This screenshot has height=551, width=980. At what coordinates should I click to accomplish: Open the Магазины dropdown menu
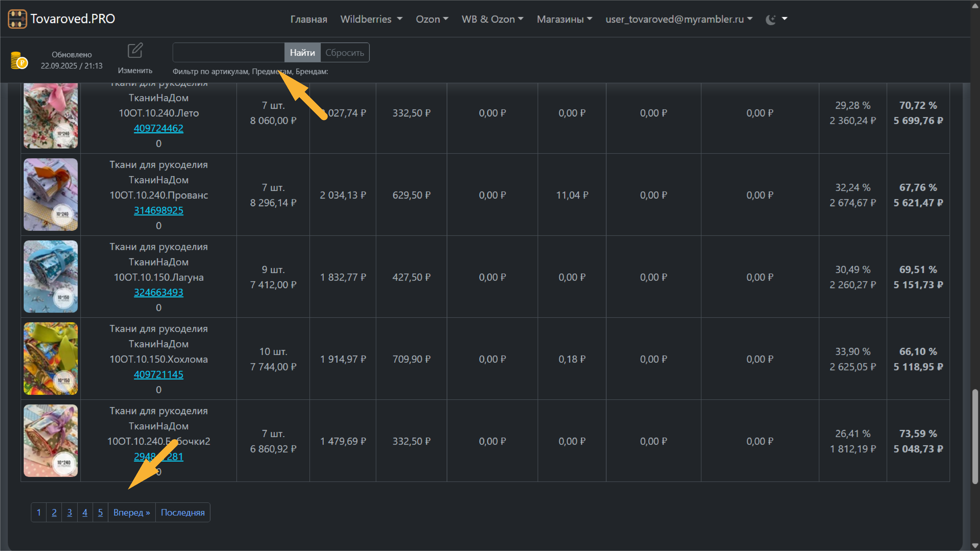click(x=564, y=19)
